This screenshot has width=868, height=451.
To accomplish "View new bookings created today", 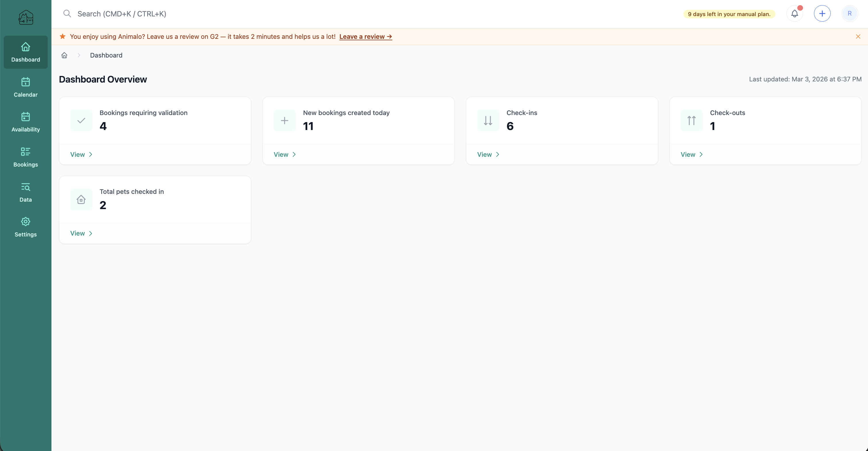I will [285, 154].
